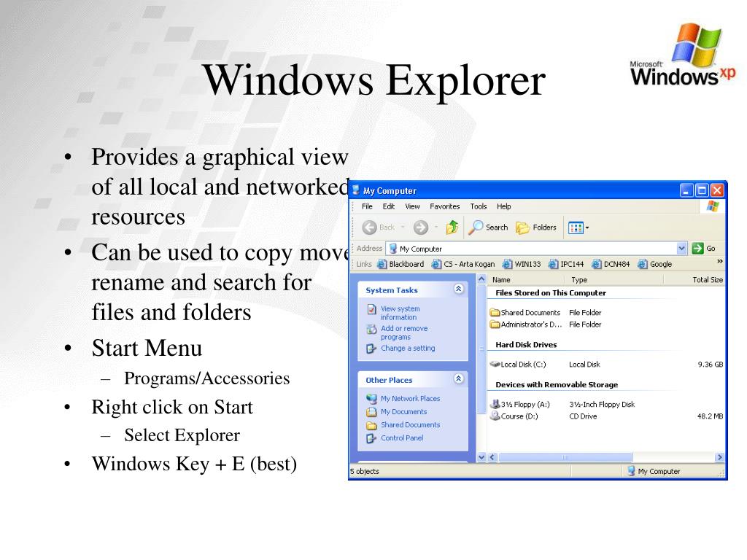Viewport: 747px width, 560px height.
Task: Click the horizontal scrollbar left arrow
Action: click(x=492, y=458)
